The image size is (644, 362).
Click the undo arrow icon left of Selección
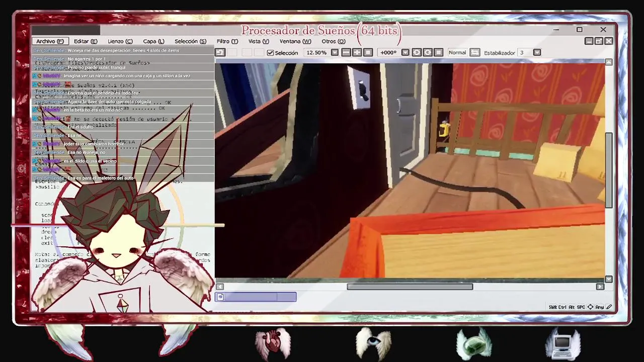220,52
